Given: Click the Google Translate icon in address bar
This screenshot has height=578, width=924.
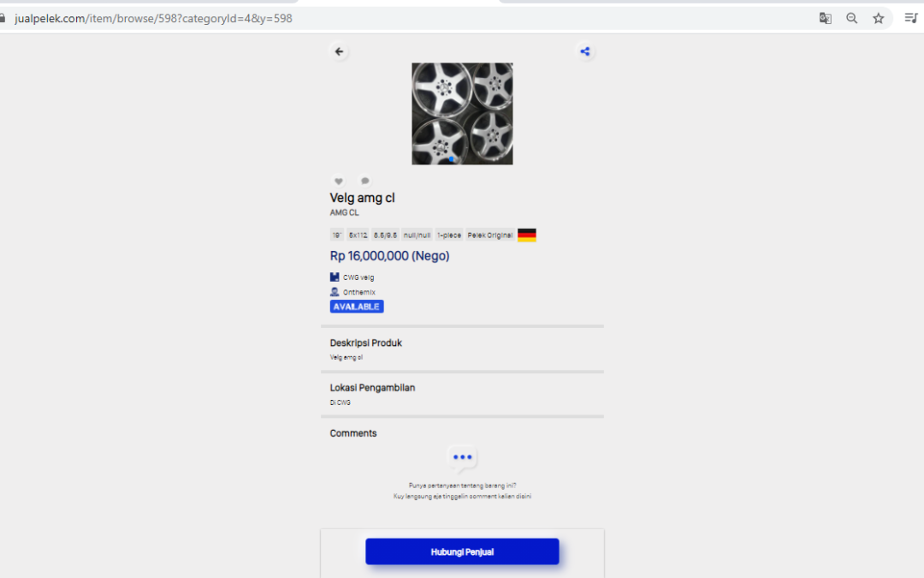Looking at the screenshot, I should (826, 18).
